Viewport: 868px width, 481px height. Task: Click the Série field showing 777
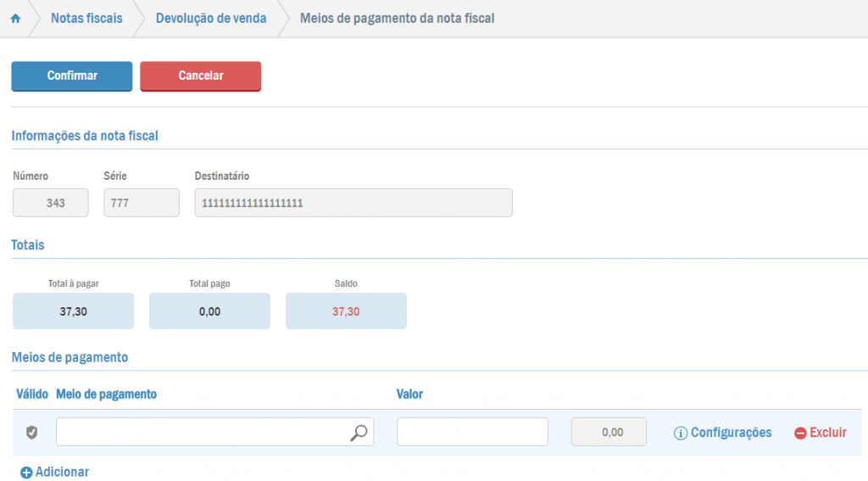point(142,204)
